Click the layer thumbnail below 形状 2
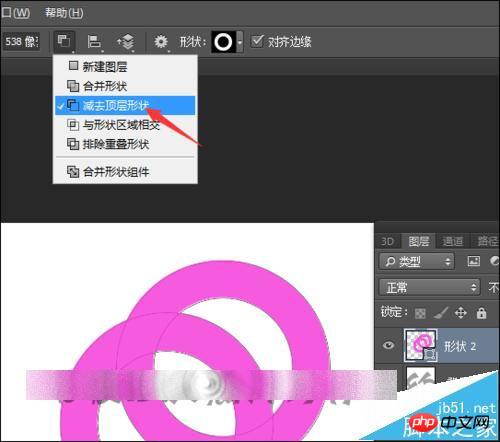The width and height of the screenshot is (500, 442). (x=421, y=378)
